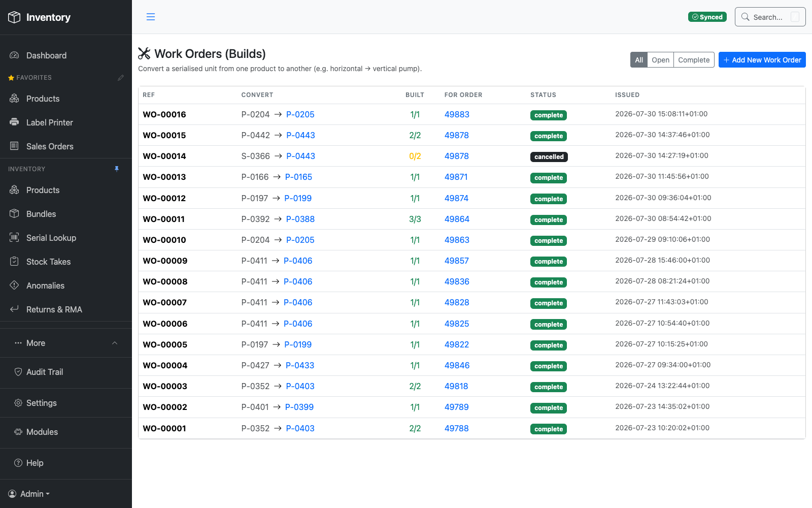This screenshot has height=508, width=812.
Task: Click the edit favorites pencil icon
Action: tap(121, 78)
